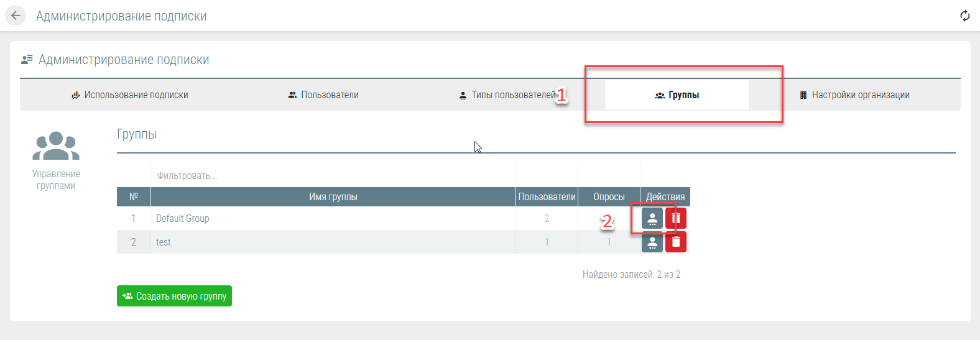Go to the Типы пользователей tab
The image size is (980, 340).
[x=508, y=95]
